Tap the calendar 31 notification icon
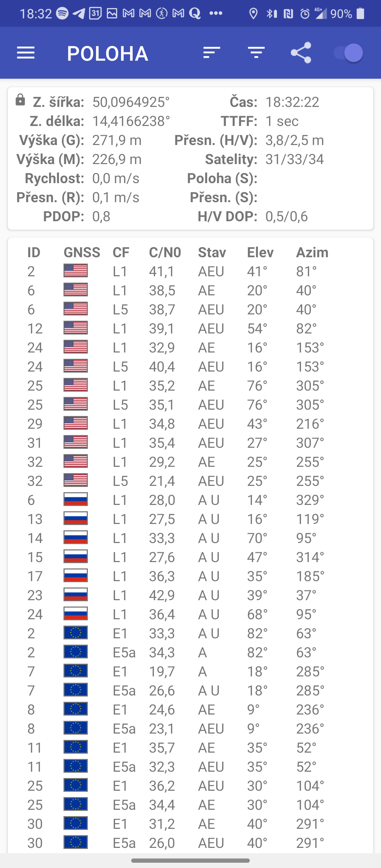Image resolution: width=381 pixels, height=868 pixels. coord(95,14)
